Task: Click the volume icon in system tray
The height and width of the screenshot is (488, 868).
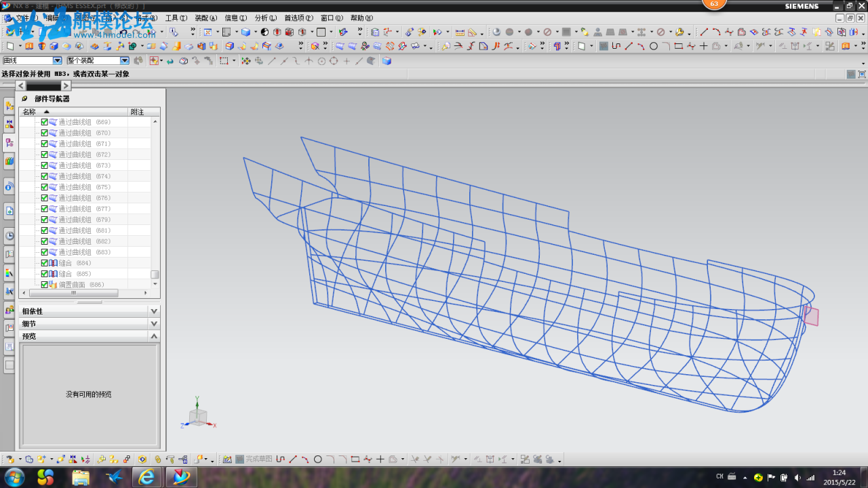Action: click(x=797, y=477)
